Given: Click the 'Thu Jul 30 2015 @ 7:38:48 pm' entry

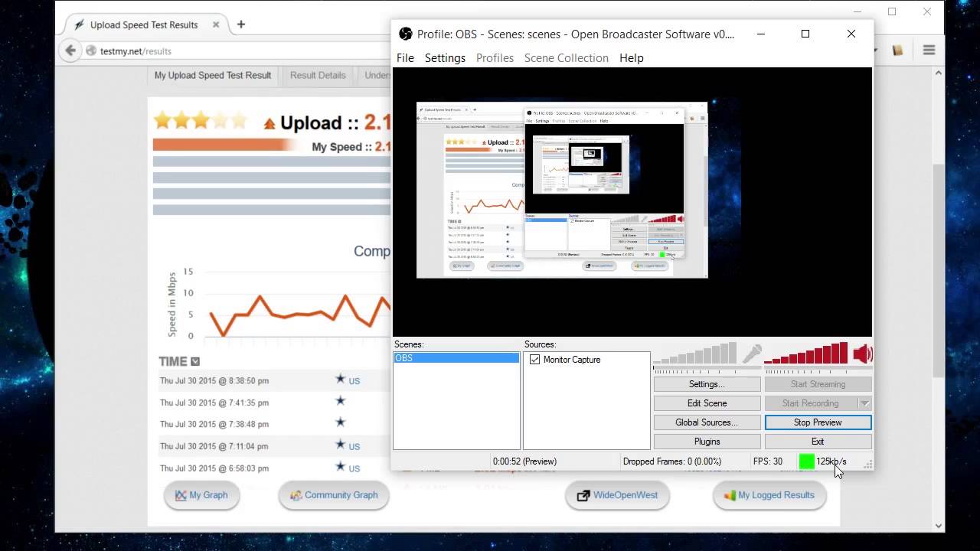Looking at the screenshot, I should coord(214,424).
